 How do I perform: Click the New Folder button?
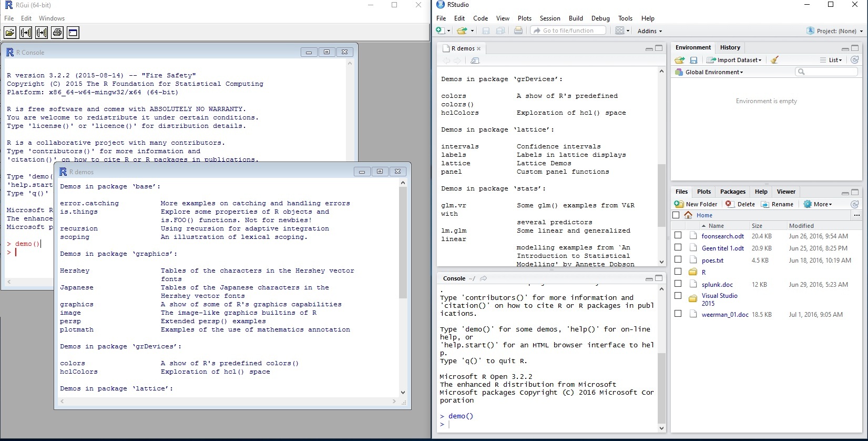click(x=696, y=204)
